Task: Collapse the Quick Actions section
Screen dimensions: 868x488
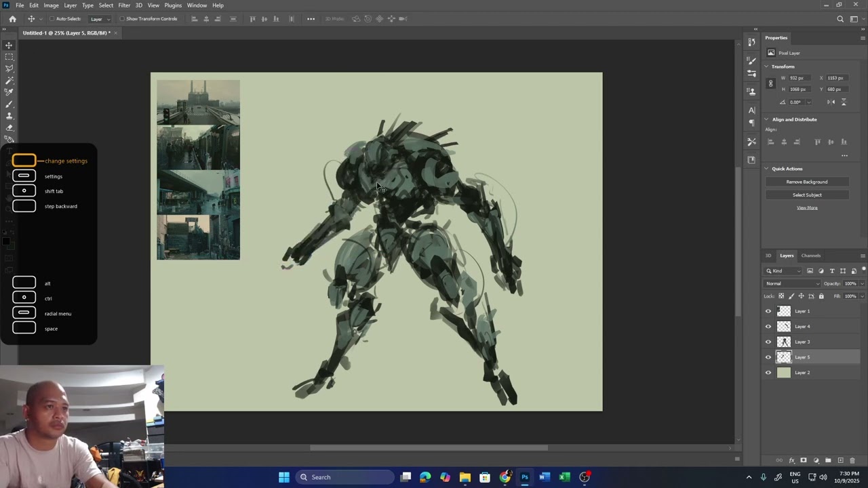Action: point(766,169)
